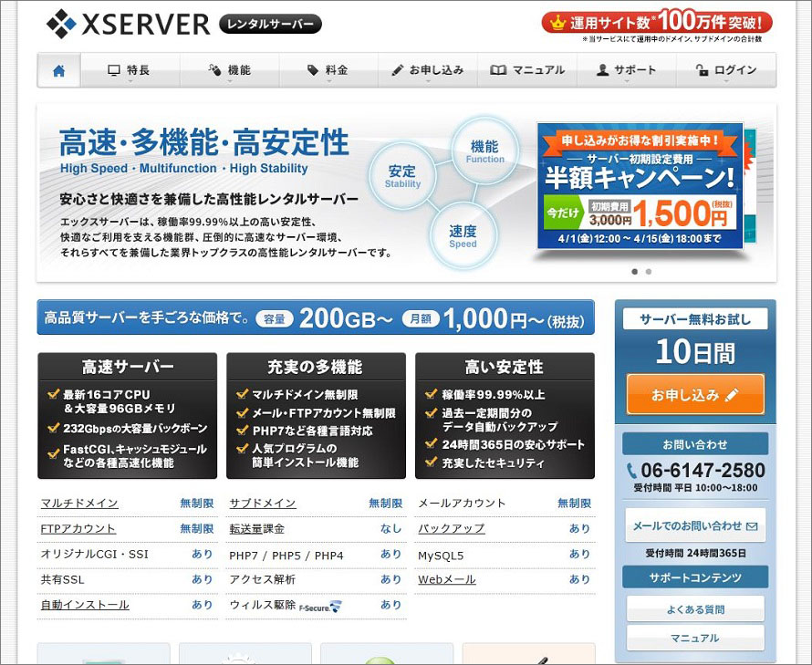
Task: Click the 200GB〜 1,000円〜 price banner
Action: tap(316, 317)
